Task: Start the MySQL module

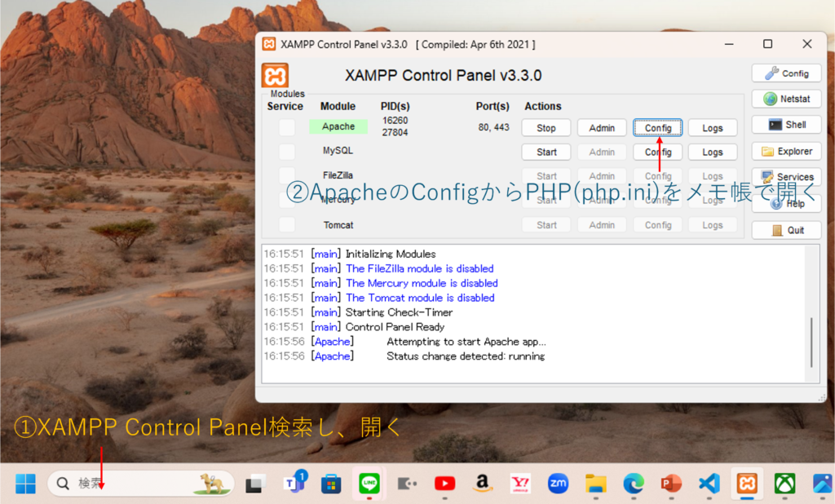Action: (546, 153)
